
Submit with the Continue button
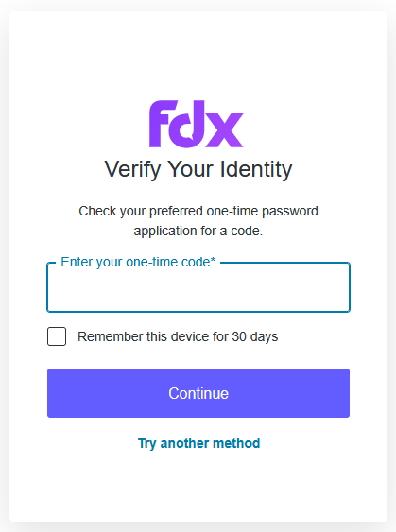(x=198, y=393)
